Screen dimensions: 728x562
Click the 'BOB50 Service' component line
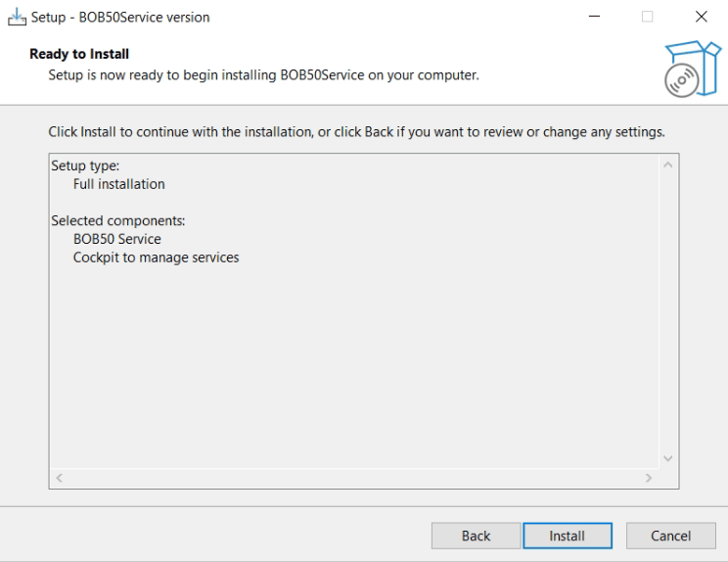point(117,239)
